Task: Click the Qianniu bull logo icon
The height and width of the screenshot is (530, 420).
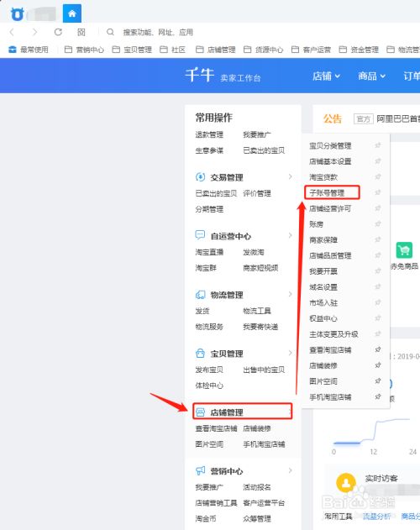Action: coord(17,14)
